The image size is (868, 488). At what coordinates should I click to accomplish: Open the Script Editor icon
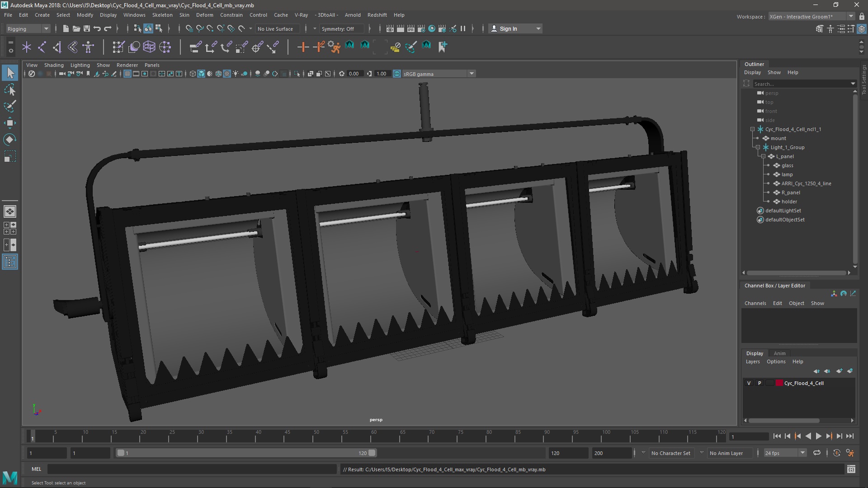pyautogui.click(x=851, y=469)
